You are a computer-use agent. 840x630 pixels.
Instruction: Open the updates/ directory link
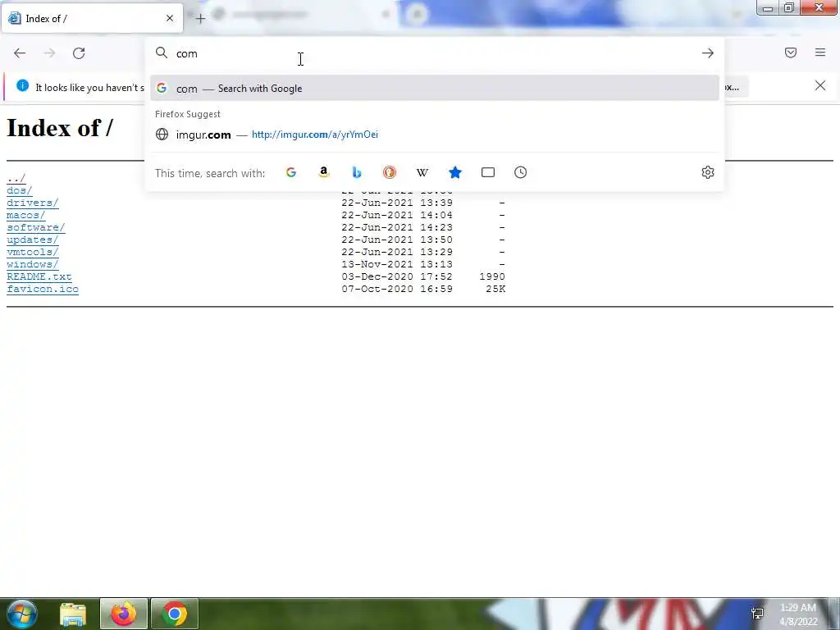(x=32, y=240)
